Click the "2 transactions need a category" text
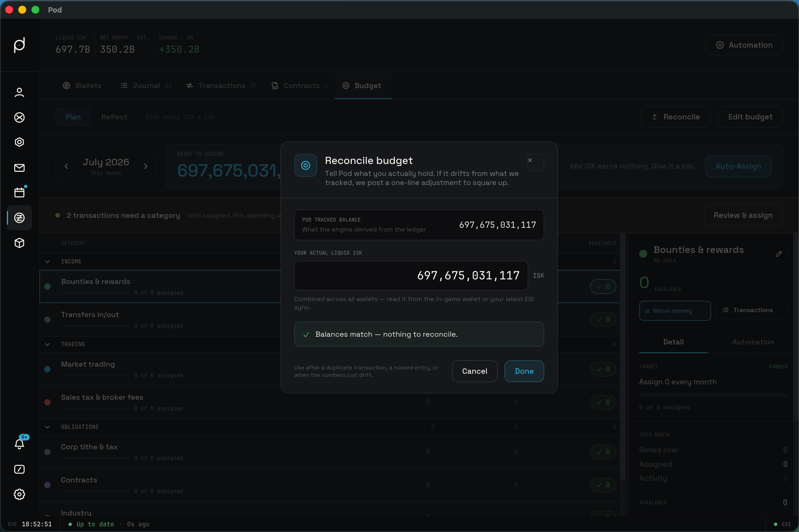The image size is (799, 532). point(123,216)
